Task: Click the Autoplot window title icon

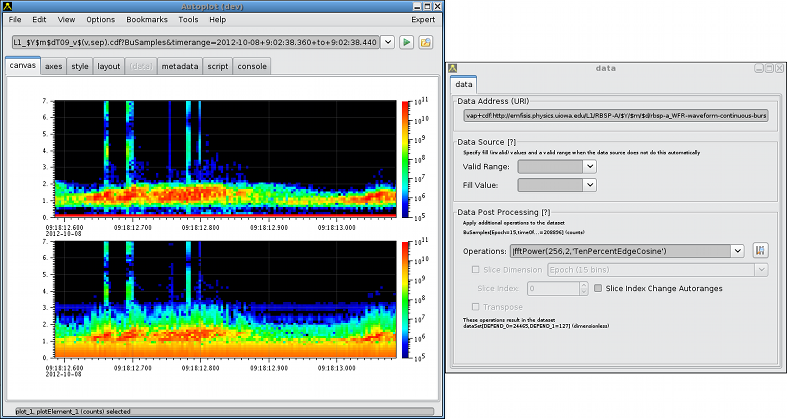Action: coord(9,5)
